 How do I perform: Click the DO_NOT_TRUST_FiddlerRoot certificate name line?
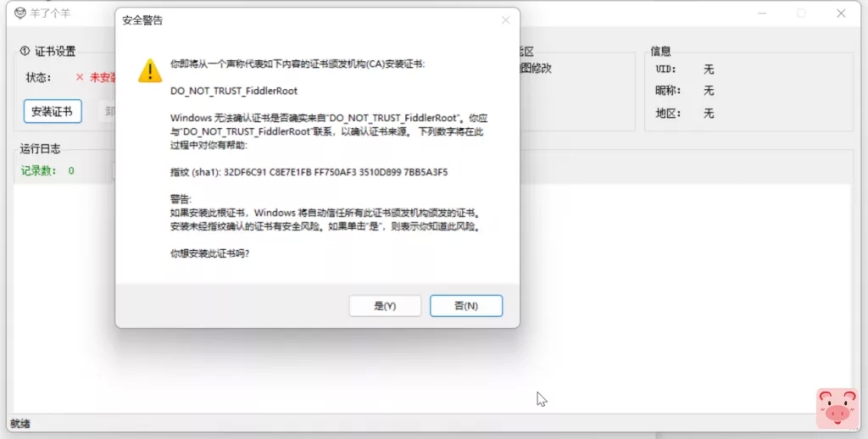234,90
